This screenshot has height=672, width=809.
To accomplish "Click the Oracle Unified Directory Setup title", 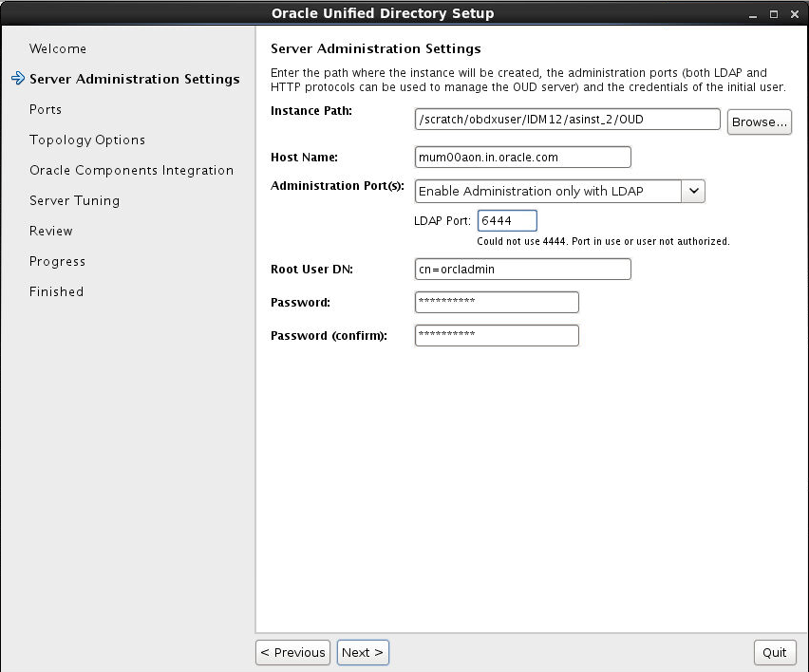I will click(383, 13).
